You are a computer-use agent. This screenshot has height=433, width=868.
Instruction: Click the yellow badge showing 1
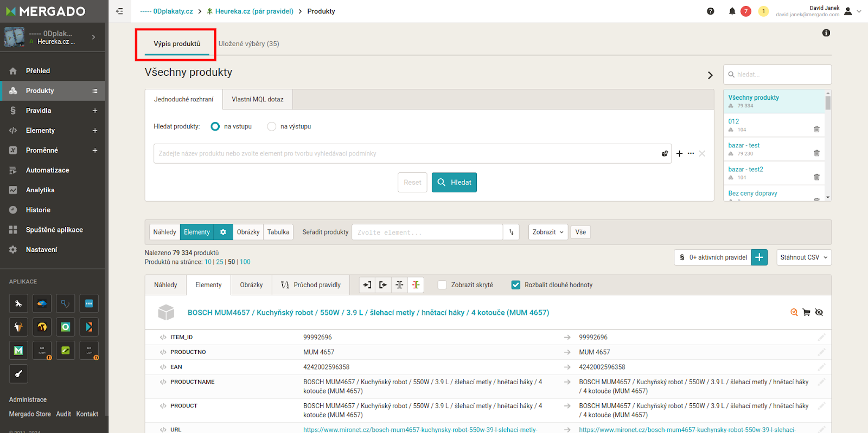pos(763,11)
